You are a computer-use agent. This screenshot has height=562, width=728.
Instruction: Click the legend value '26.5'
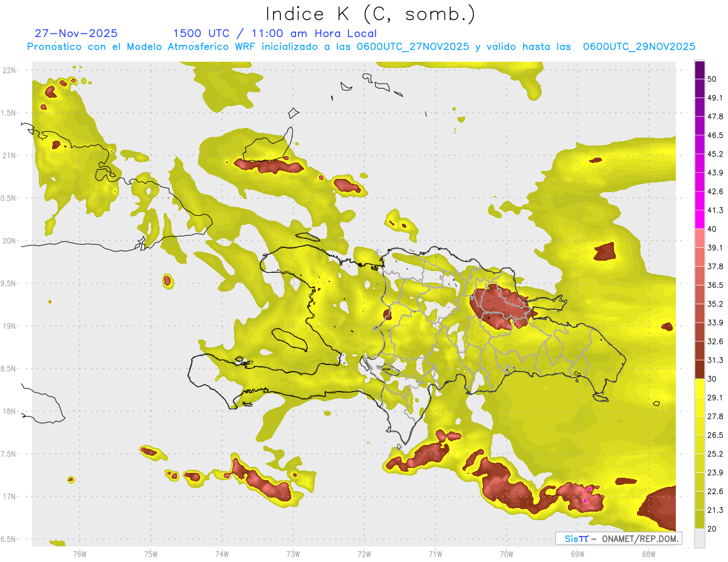[x=715, y=435]
